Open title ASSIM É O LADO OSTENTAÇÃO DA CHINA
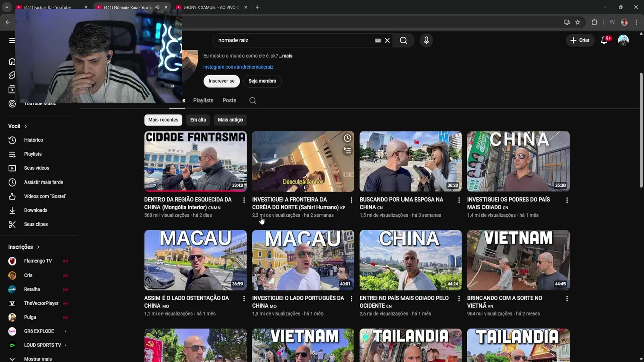 (x=187, y=302)
